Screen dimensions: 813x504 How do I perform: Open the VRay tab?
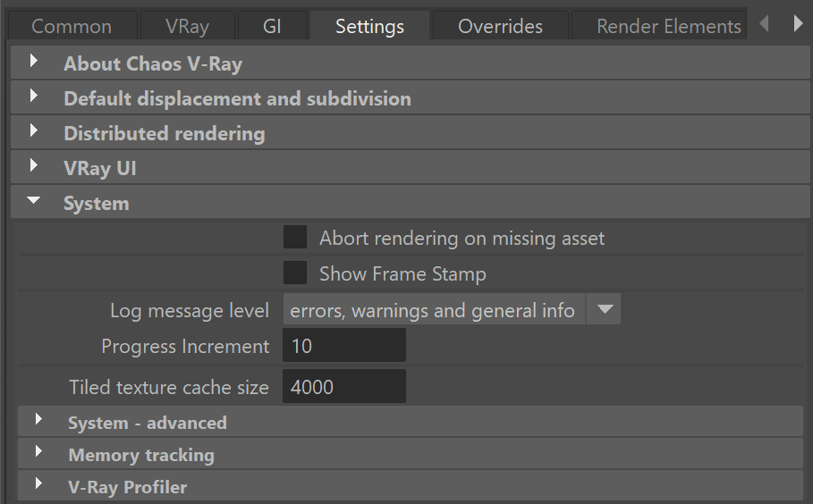pyautogui.click(x=187, y=26)
